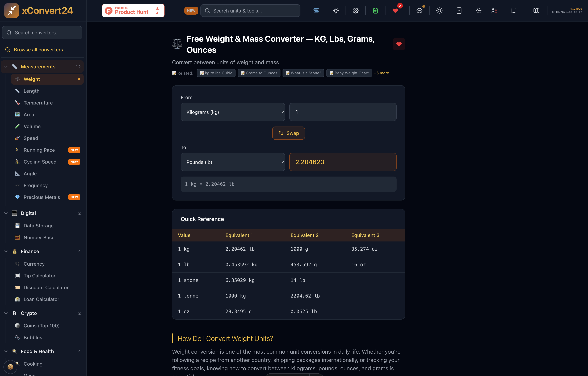Open the Product Hunt badge link
The image size is (588, 376).
tap(133, 11)
